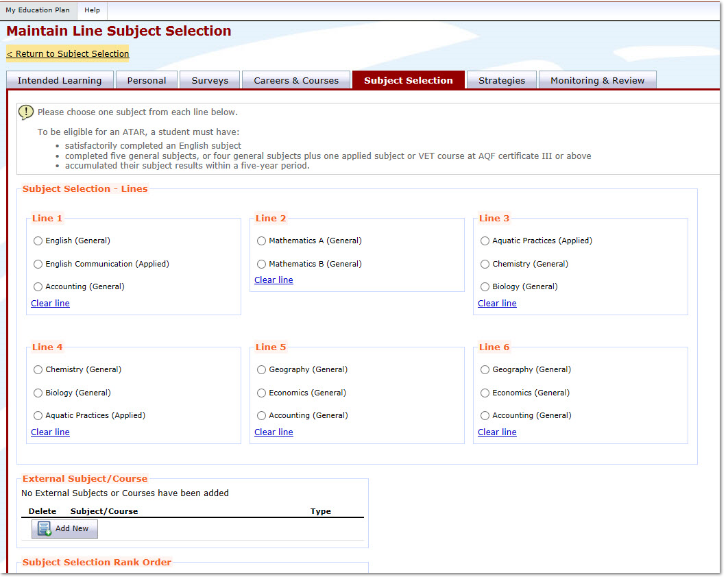The image size is (728, 577).
Task: Open the Monitoring & Review tab
Action: click(597, 80)
